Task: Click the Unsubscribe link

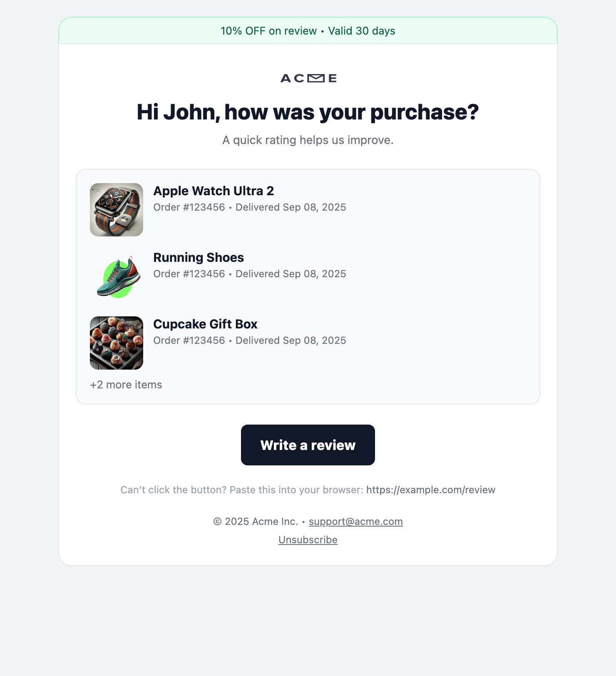Action: (x=308, y=540)
